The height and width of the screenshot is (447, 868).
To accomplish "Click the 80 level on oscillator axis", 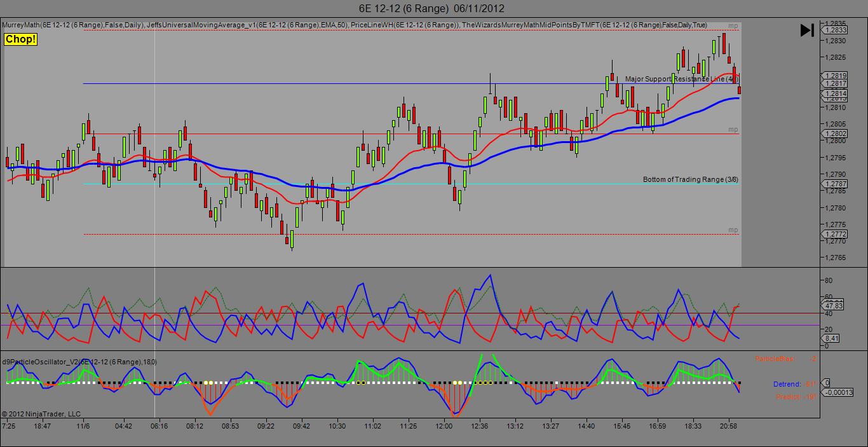I will coord(829,280).
